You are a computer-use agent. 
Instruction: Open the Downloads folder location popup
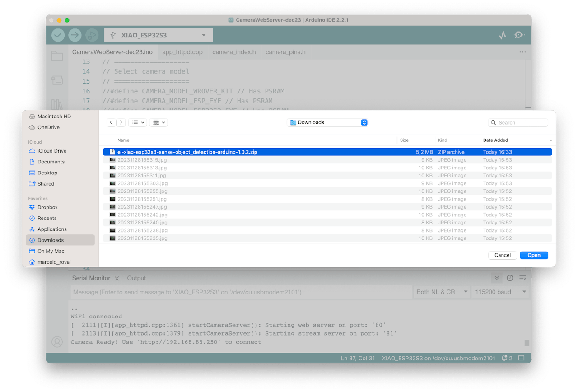pos(327,122)
